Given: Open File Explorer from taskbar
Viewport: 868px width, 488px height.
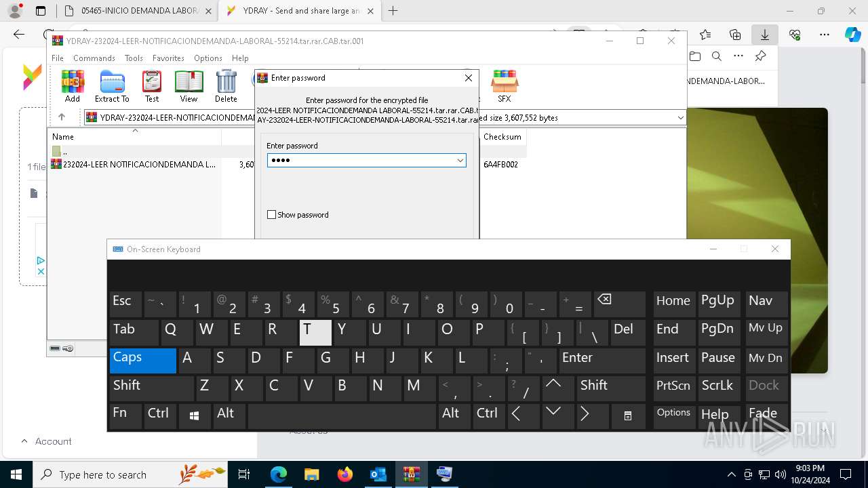Looking at the screenshot, I should [x=311, y=474].
